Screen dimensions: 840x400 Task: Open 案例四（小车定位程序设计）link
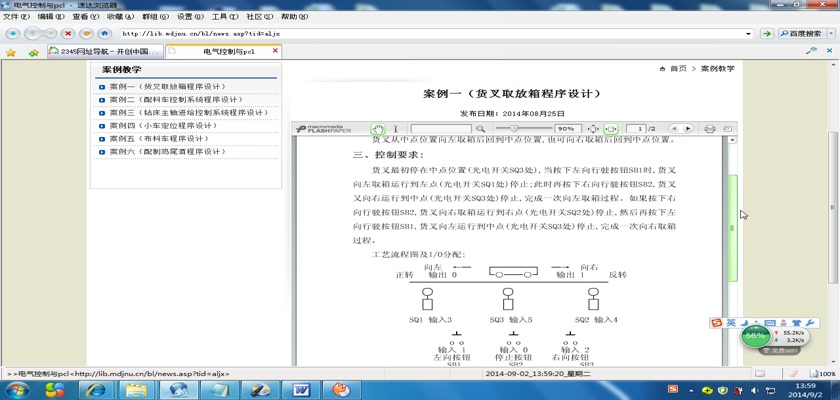click(x=163, y=125)
